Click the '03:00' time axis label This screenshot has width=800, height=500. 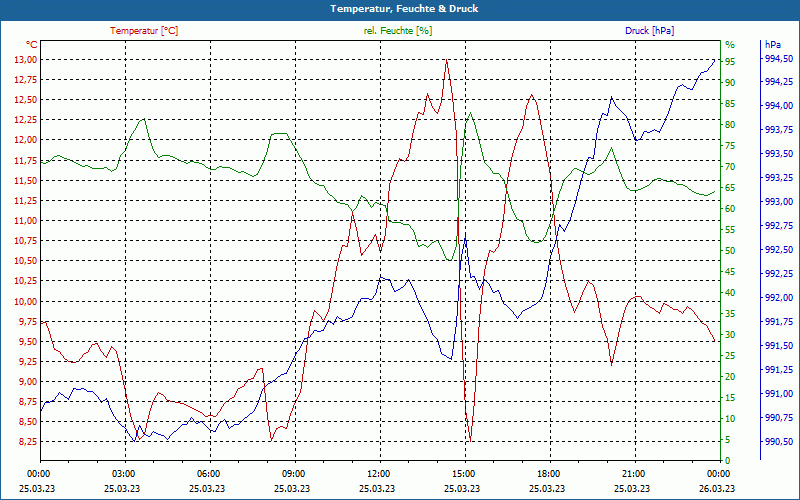click(x=122, y=473)
